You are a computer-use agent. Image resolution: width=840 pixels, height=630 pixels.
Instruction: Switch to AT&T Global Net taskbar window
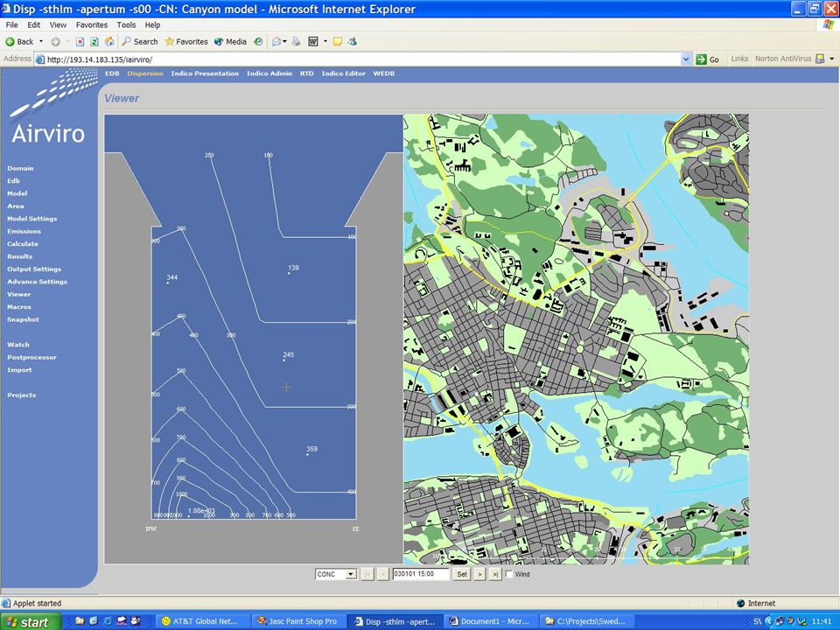click(203, 621)
